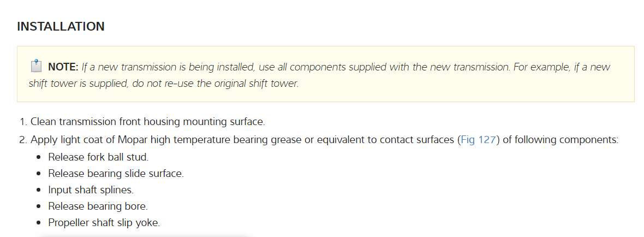Click the bold NOTE: label
644x237 pixels.
(63, 68)
